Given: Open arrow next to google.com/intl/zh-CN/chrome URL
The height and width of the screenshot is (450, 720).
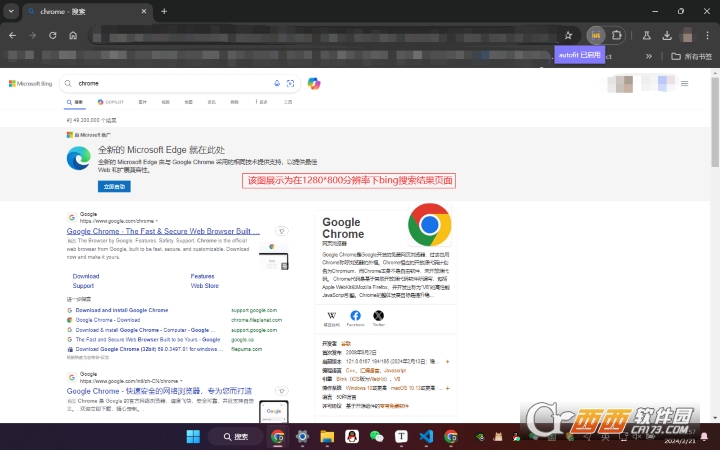Looking at the screenshot, I should tap(181, 381).
